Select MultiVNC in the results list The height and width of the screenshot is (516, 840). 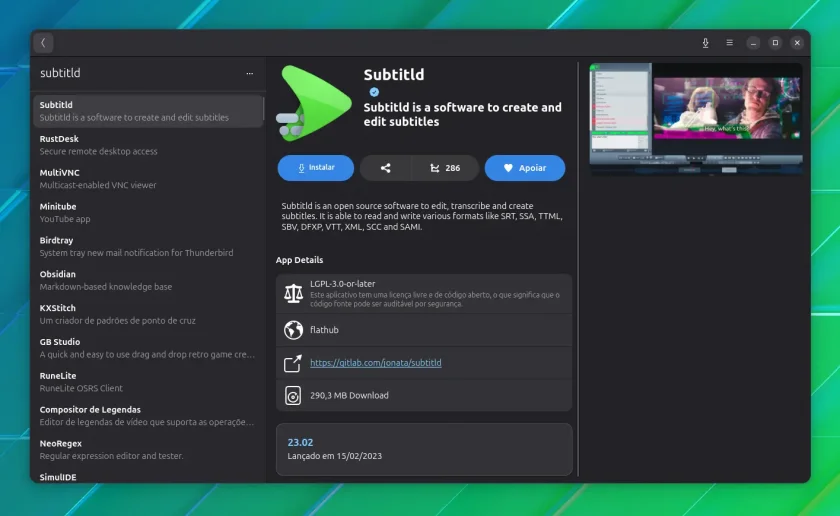pyautogui.click(x=148, y=178)
